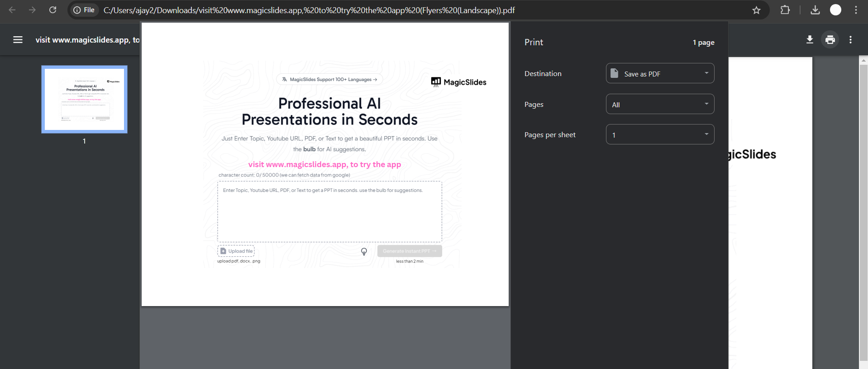
Task: Click the address bar file URL
Action: point(309,10)
